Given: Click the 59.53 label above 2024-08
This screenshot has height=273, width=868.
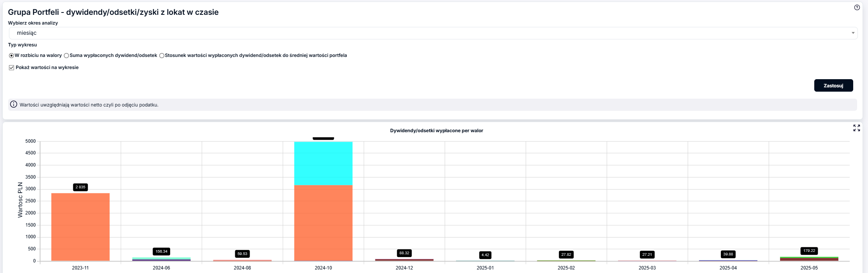Looking at the screenshot, I should 242,254.
